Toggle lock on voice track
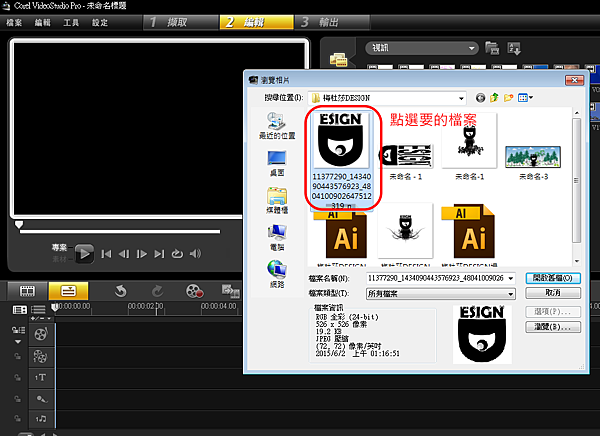Image resolution: width=600 pixels, height=436 pixels. click(18, 399)
